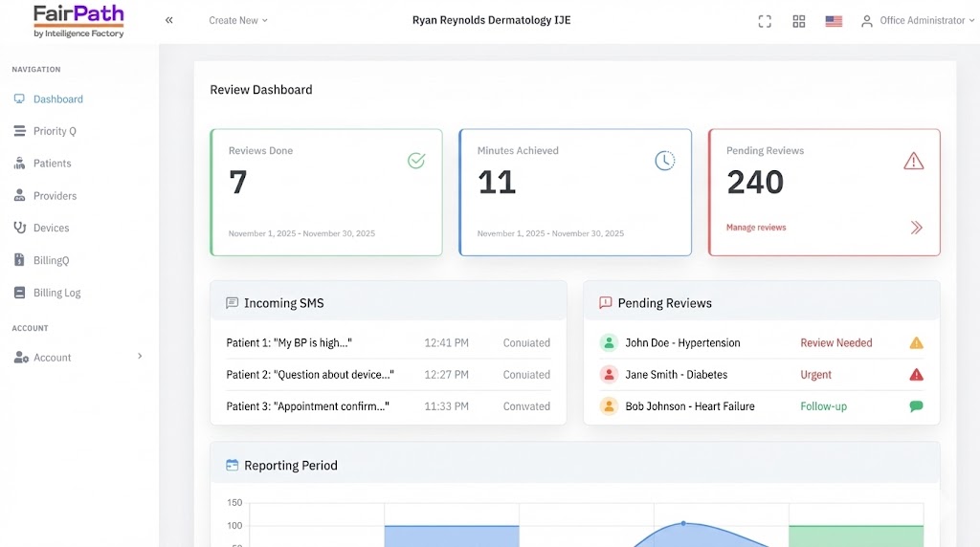
Task: Click the Manage reviews link
Action: 756,228
